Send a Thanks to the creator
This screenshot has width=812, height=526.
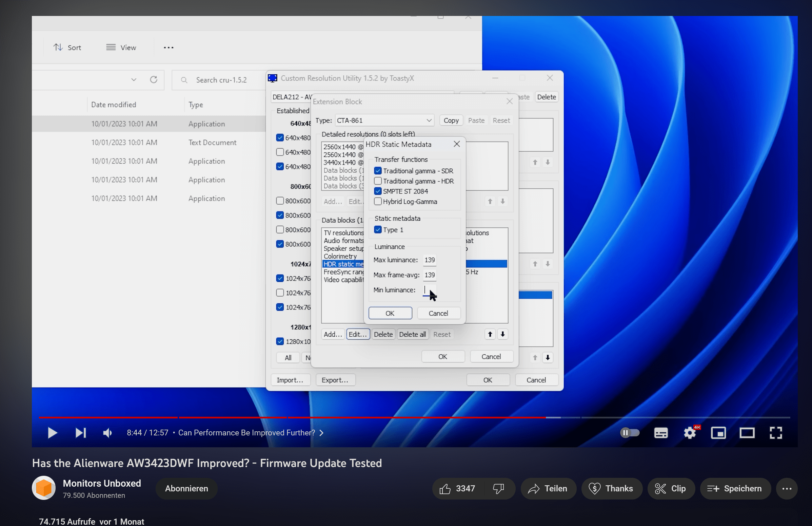pyautogui.click(x=611, y=489)
